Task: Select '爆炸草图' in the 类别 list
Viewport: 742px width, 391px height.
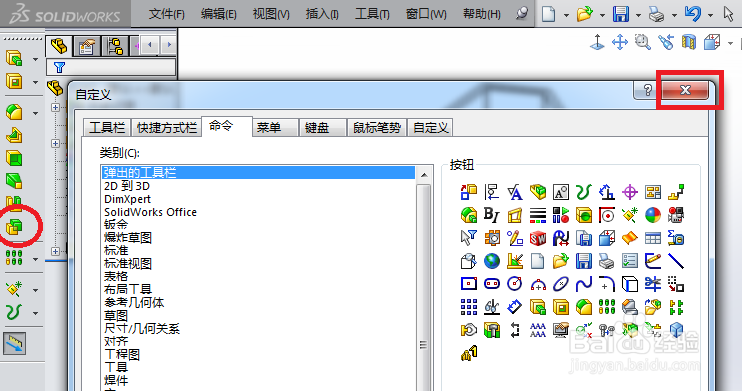Action: click(x=128, y=238)
